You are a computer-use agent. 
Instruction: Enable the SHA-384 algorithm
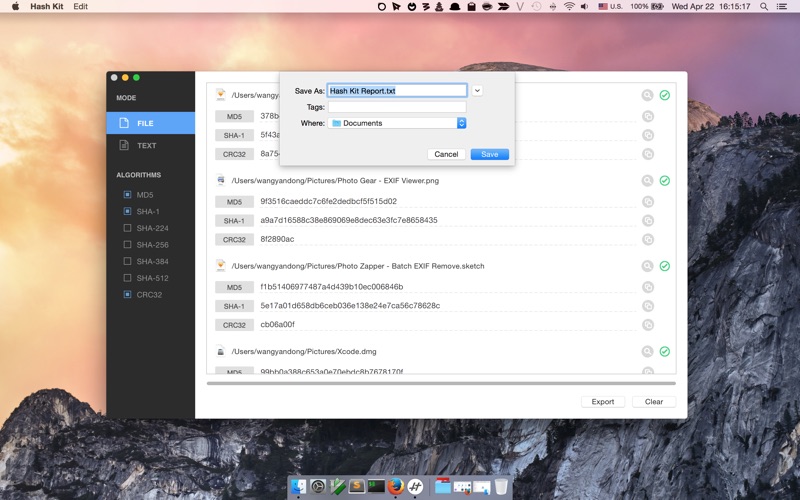[x=128, y=261]
